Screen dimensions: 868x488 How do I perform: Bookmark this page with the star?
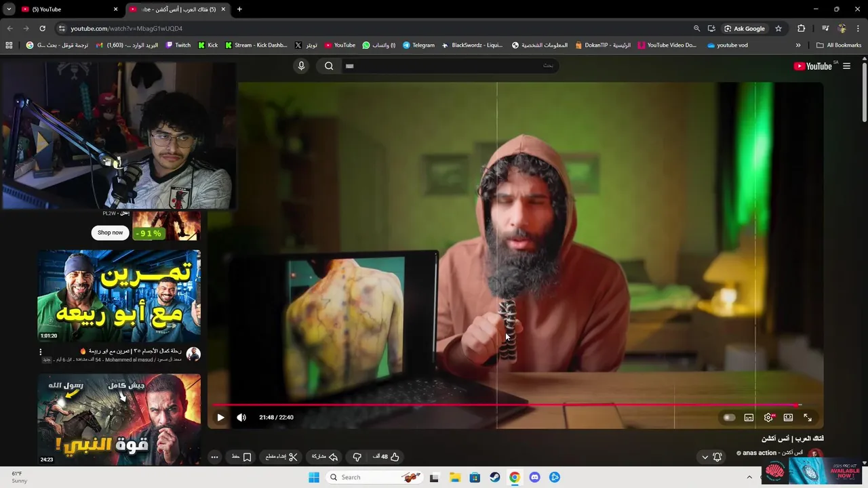point(778,28)
